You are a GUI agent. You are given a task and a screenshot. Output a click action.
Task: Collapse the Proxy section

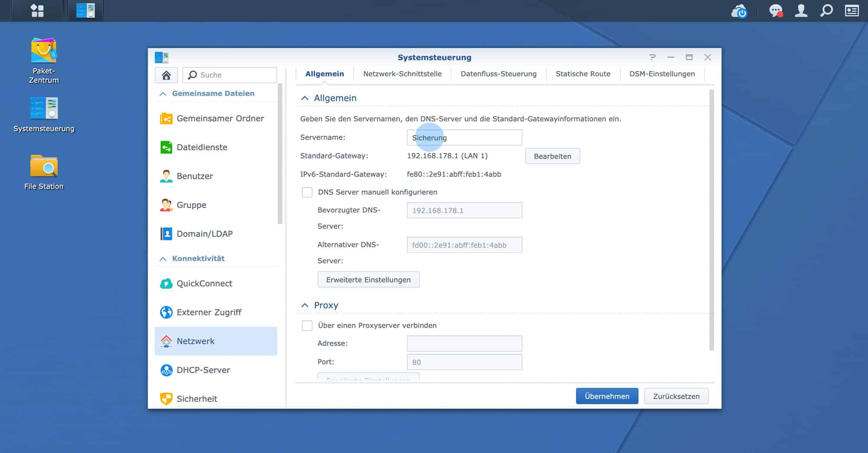(305, 305)
